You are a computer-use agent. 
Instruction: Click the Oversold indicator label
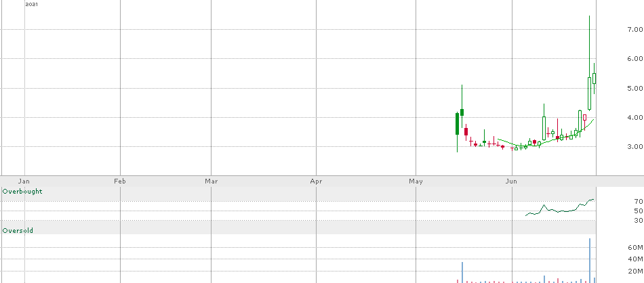[18, 230]
